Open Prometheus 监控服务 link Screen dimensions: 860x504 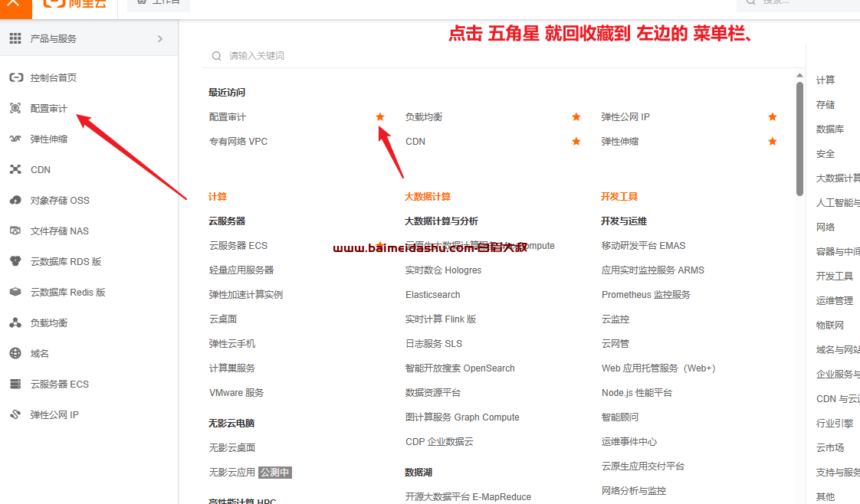tap(645, 295)
